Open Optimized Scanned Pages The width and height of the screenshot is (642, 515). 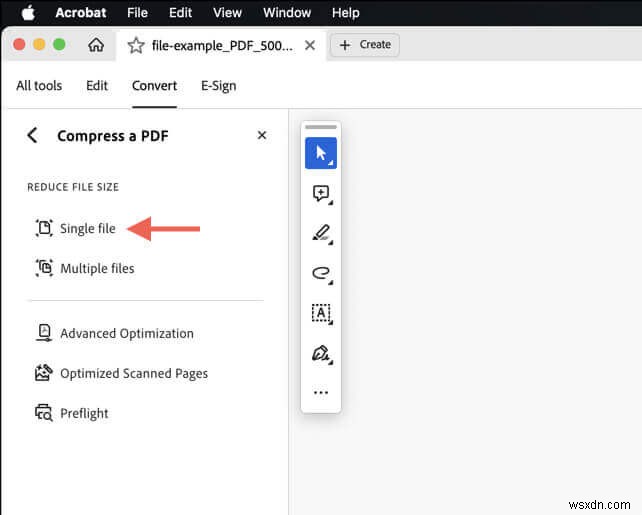coord(134,373)
